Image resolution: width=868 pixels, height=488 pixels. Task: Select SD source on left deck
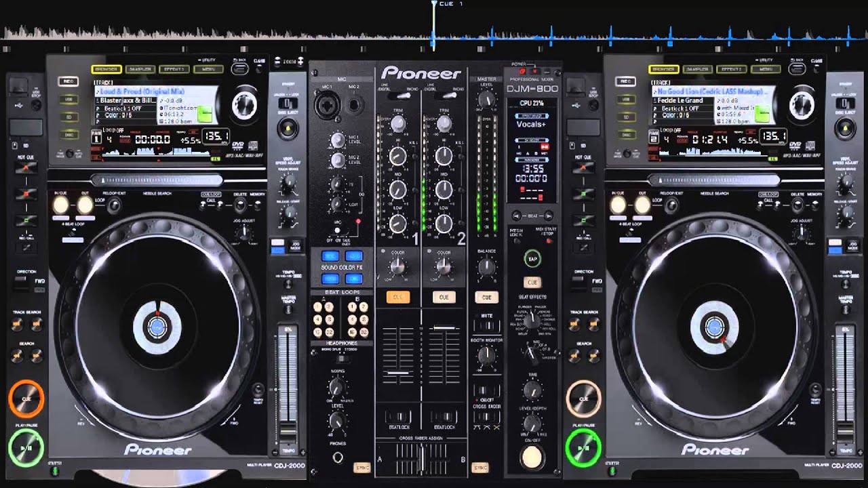click(x=68, y=117)
